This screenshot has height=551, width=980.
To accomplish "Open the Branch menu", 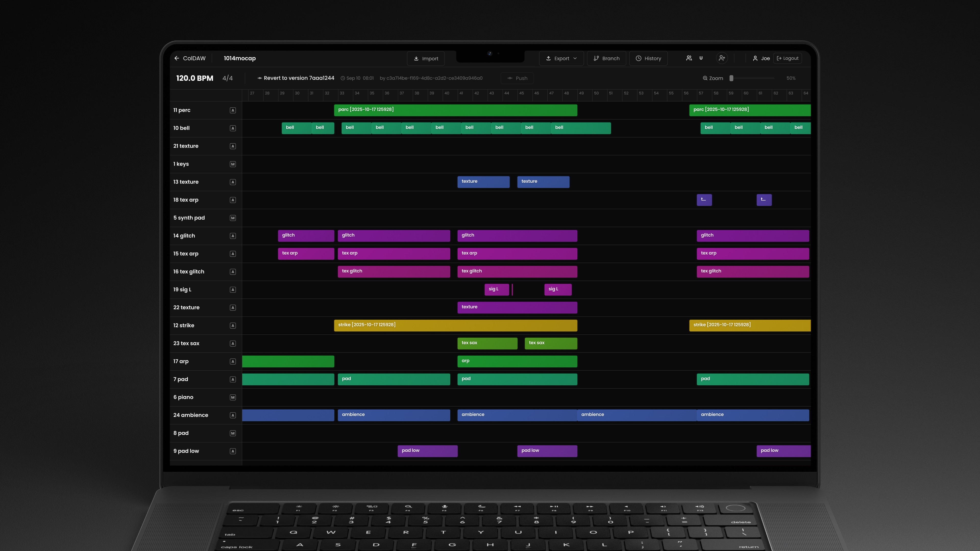I will coord(606,59).
